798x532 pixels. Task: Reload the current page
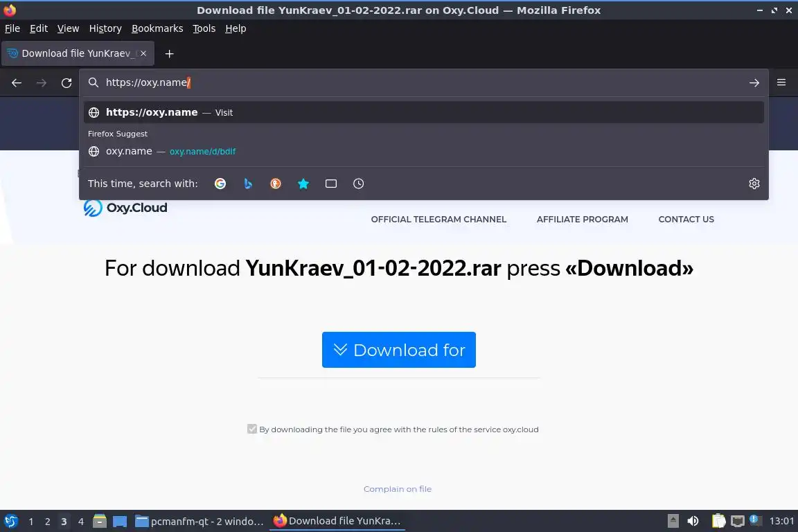[66, 82]
